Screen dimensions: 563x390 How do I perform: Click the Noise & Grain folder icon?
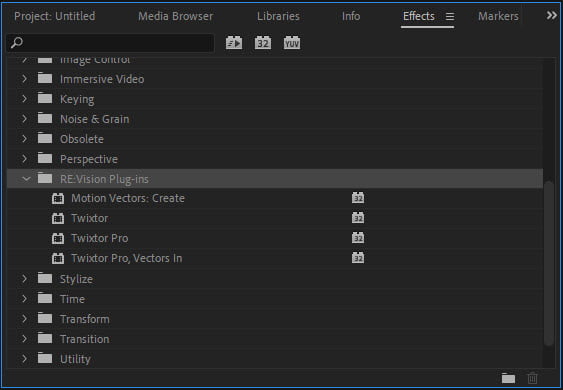pyautogui.click(x=45, y=118)
